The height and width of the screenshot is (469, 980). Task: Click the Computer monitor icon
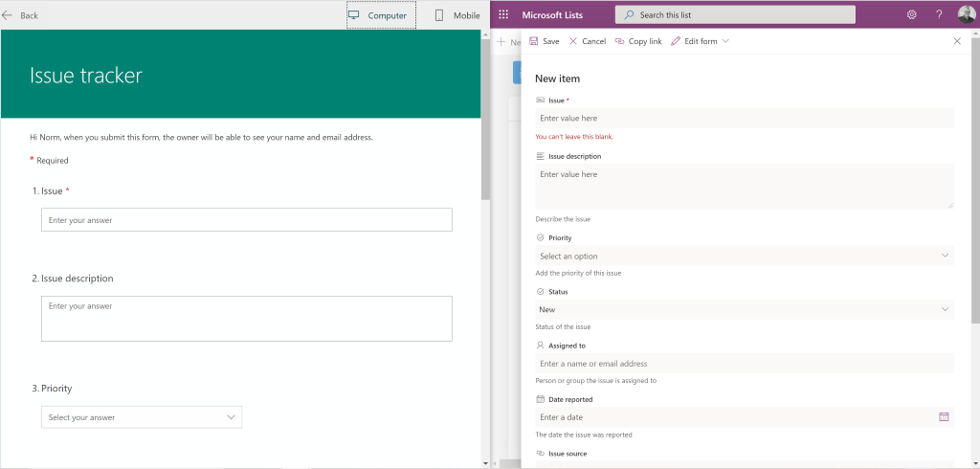[354, 15]
